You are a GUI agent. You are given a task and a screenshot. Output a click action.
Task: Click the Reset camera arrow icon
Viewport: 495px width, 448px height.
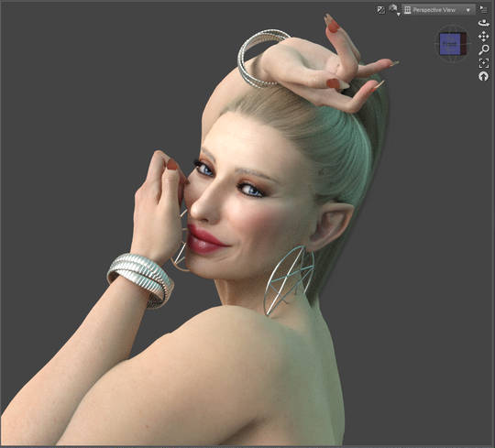(483, 76)
